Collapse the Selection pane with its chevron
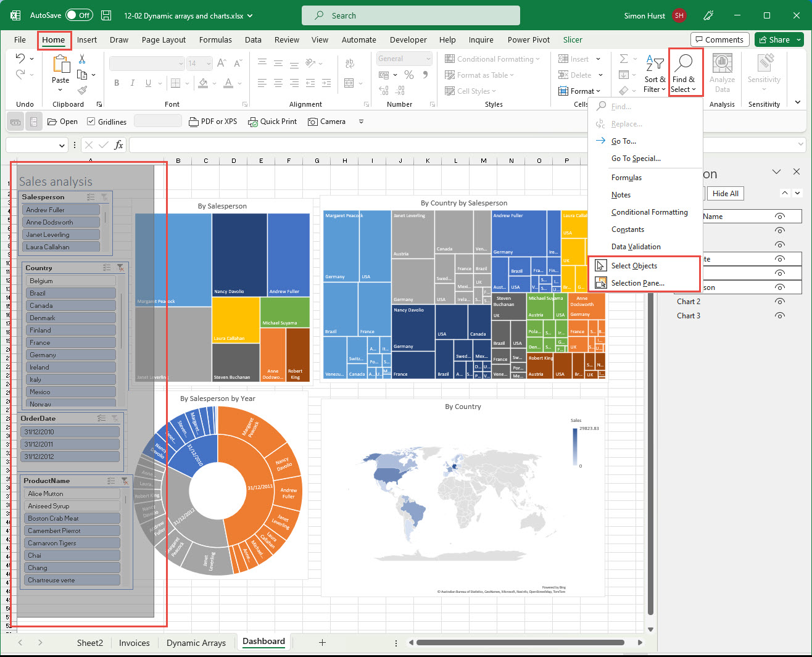The width and height of the screenshot is (812, 657). coord(776,171)
